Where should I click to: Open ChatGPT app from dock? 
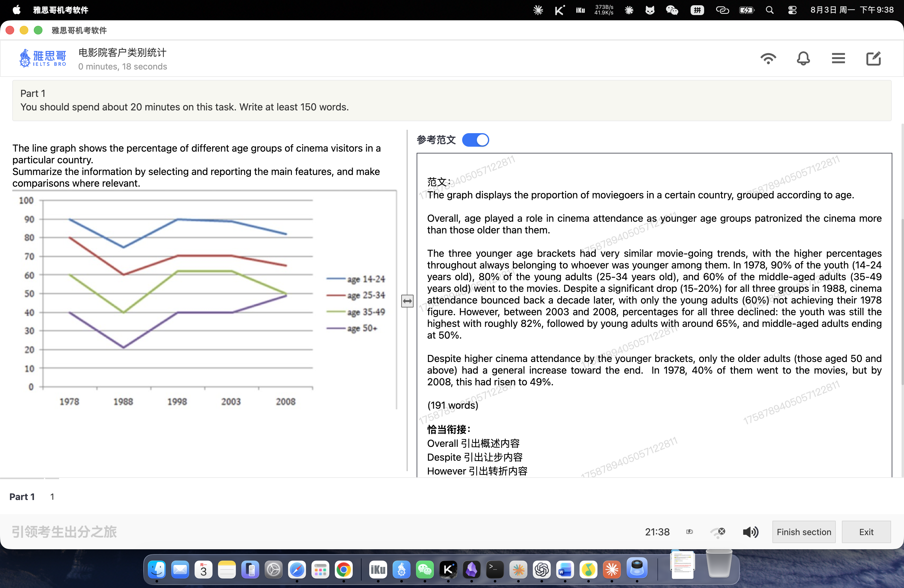pyautogui.click(x=542, y=569)
